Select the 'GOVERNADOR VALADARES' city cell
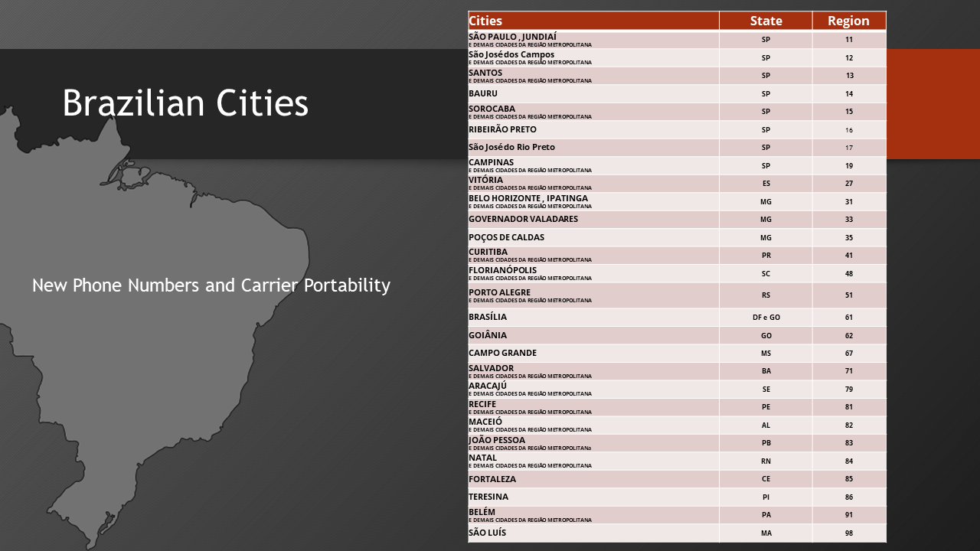Image resolution: width=980 pixels, height=551 pixels. [x=593, y=219]
